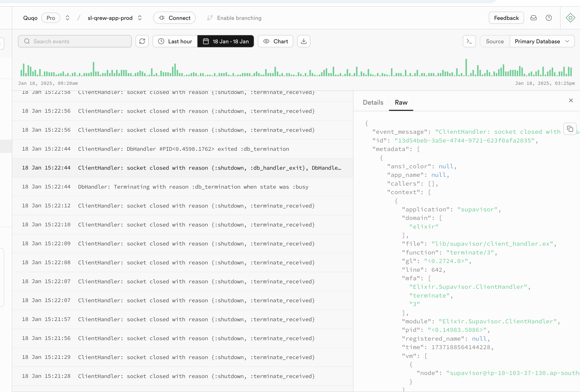Click the magnifier in the events search field
Image resolution: width=580 pixels, height=392 pixels.
[27, 41]
